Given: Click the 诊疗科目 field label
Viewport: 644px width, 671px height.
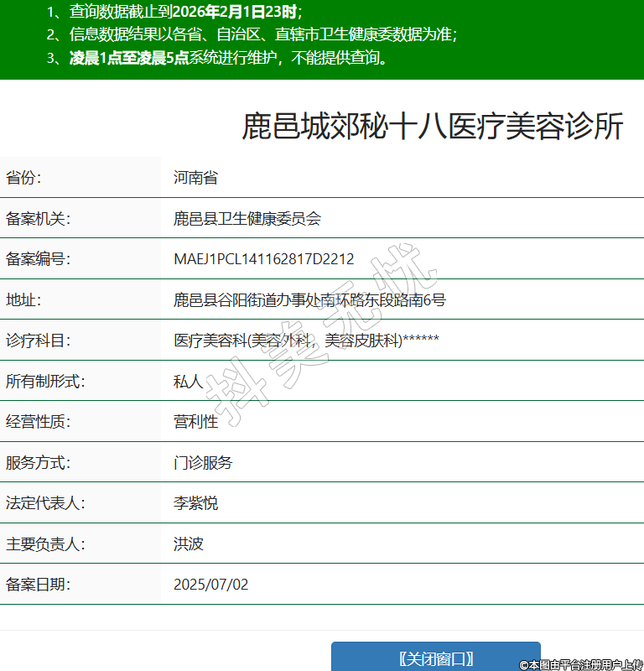Looking at the screenshot, I should 38,341.
